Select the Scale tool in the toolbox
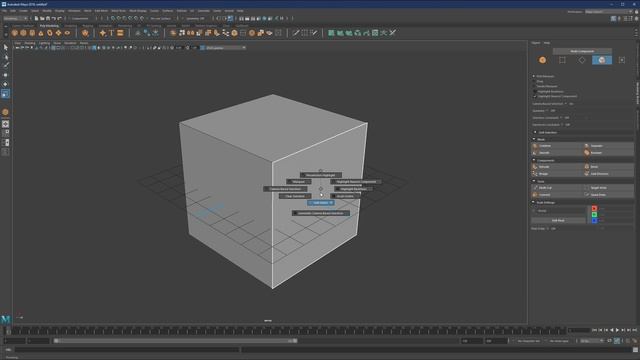 [x=5, y=94]
